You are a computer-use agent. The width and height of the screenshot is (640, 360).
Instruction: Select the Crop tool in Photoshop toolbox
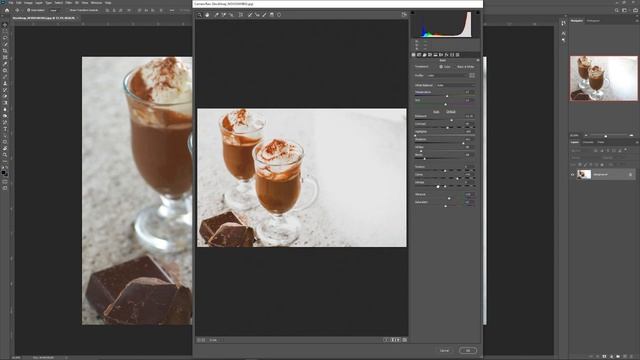pos(5,51)
